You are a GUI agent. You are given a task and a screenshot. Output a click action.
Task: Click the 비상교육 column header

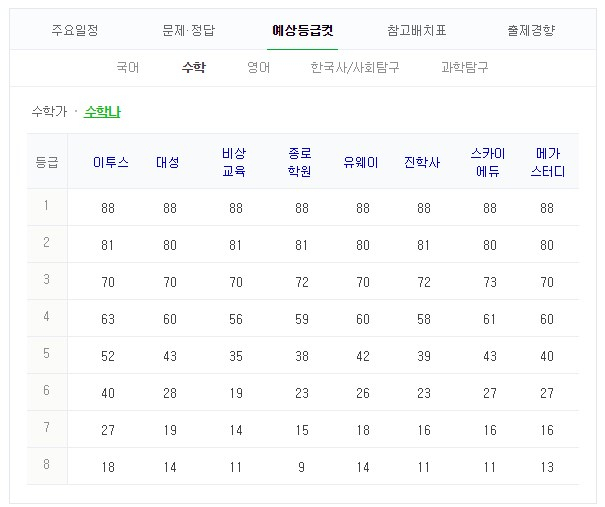[x=235, y=162]
